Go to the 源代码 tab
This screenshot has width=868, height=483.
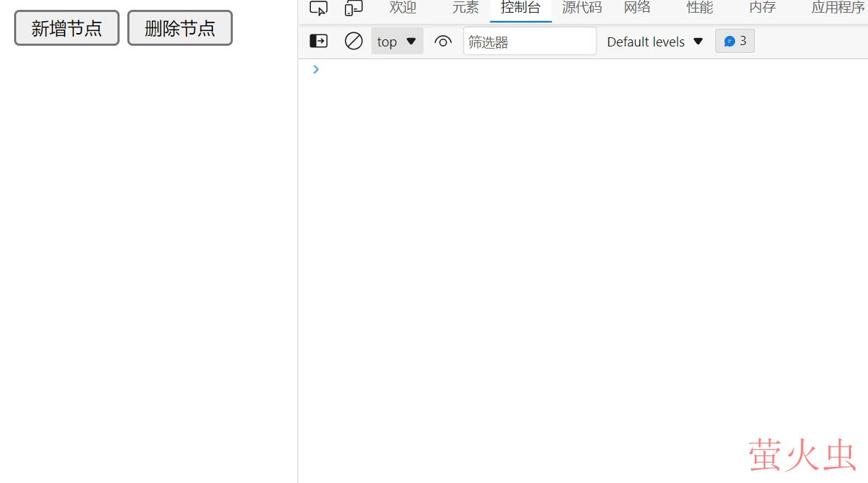[x=582, y=8]
